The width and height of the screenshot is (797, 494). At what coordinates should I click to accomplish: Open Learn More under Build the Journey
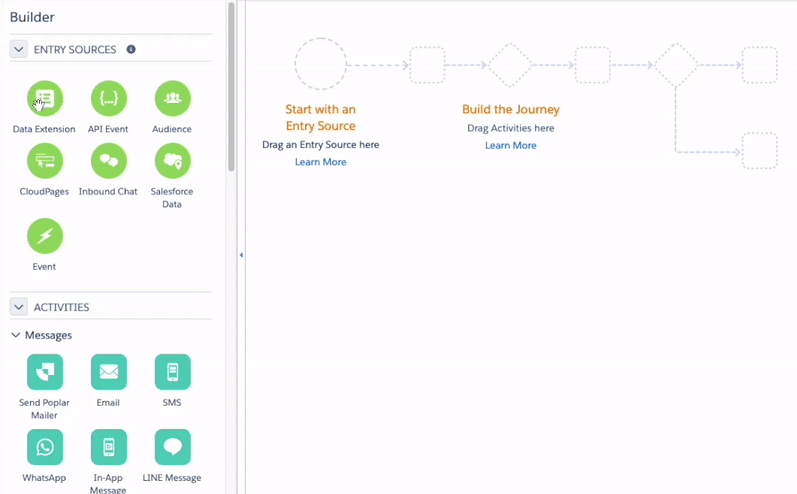[510, 146]
